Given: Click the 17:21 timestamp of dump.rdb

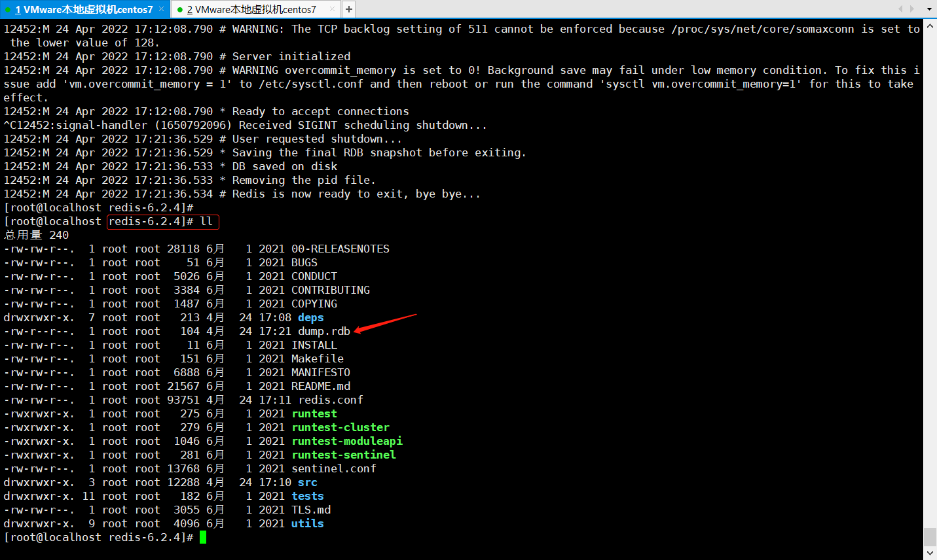Looking at the screenshot, I should [275, 331].
